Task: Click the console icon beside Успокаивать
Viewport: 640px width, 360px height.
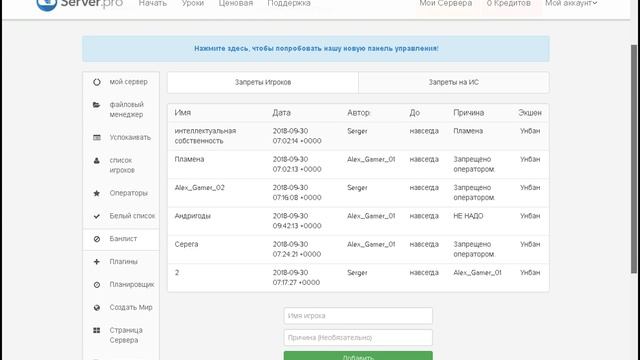Action: [x=97, y=138]
